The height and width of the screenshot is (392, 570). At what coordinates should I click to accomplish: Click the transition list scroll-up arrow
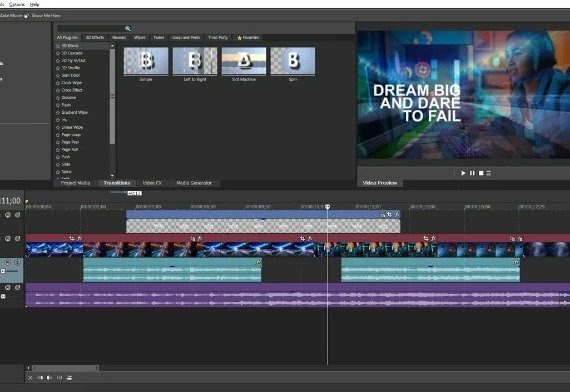click(112, 46)
